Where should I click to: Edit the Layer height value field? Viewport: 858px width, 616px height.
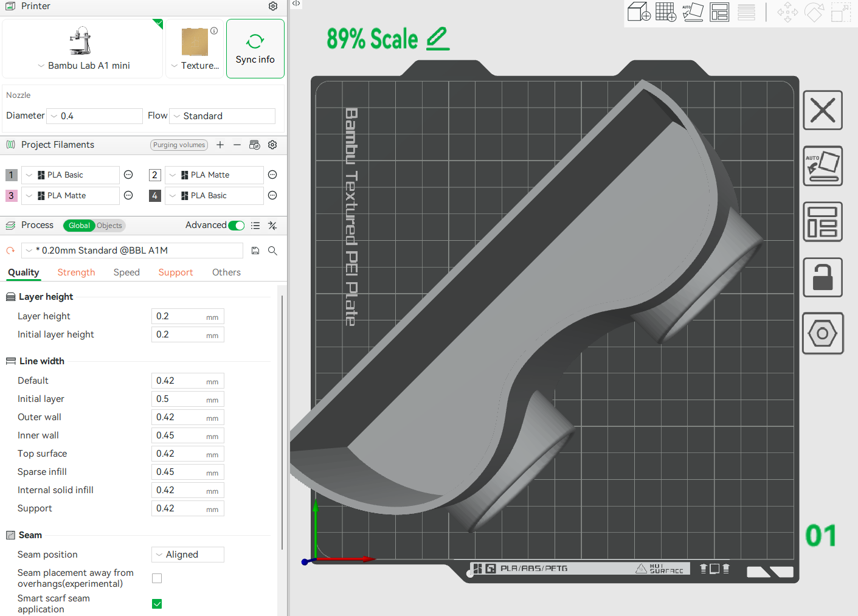tap(188, 316)
